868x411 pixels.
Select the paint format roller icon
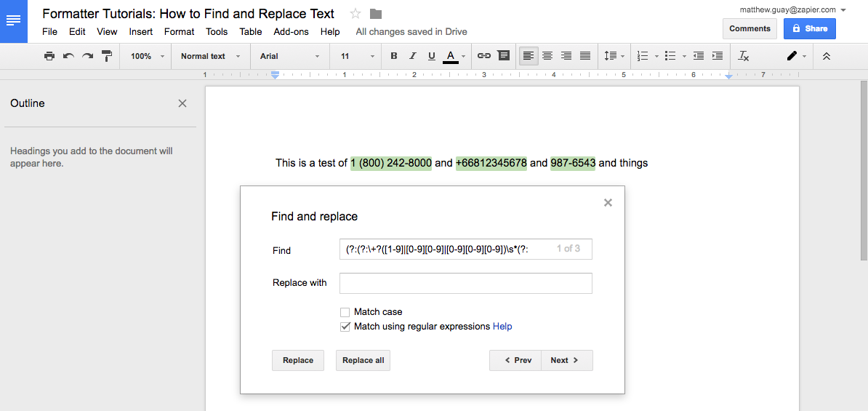pos(107,56)
